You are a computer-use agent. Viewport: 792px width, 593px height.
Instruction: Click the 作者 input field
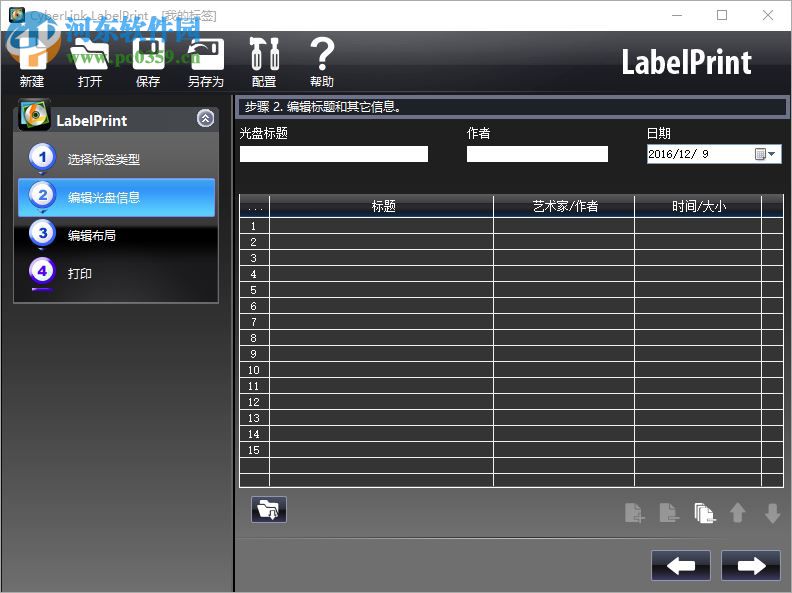[537, 154]
